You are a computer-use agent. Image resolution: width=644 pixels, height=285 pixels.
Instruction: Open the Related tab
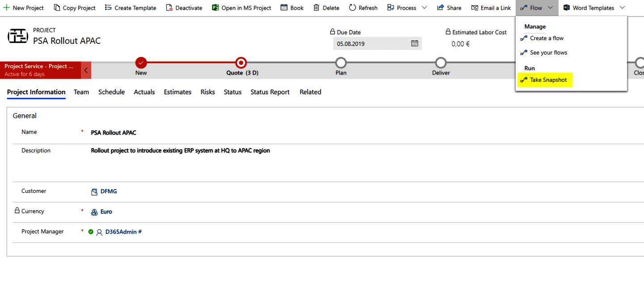[310, 92]
